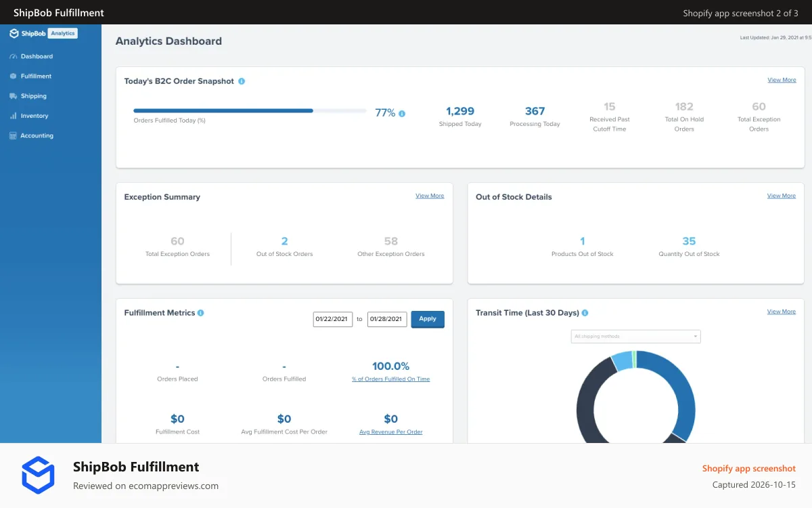Screen dimensions: 812x508
Task: Click info icon beside Transit Time heading
Action: (585, 313)
